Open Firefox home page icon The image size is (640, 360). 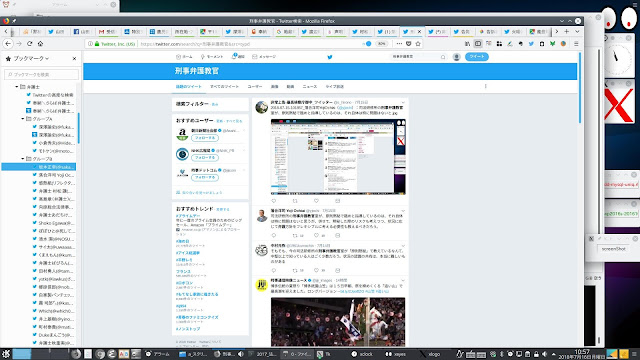tap(40, 44)
